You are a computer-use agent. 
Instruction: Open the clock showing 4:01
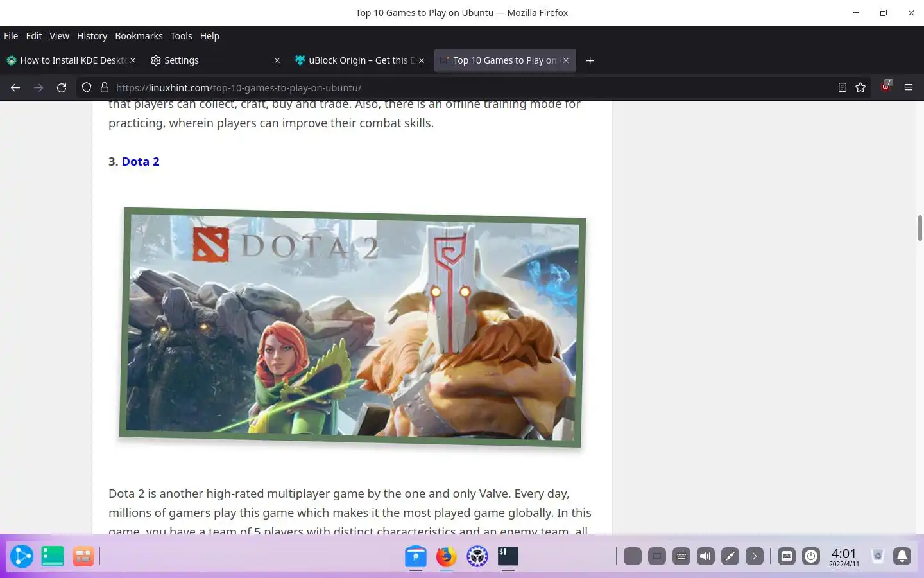coord(844,556)
